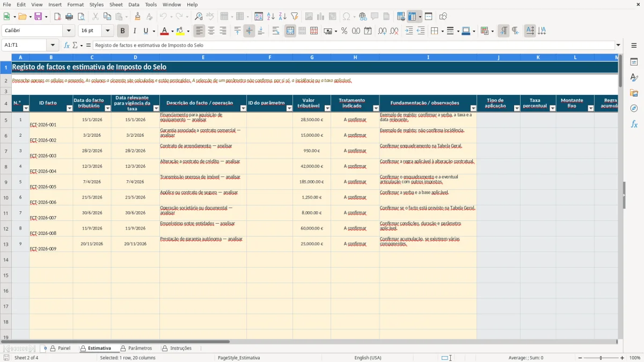Click zoom in plus button
Image resolution: width=644 pixels, height=362 pixels.
(622, 358)
